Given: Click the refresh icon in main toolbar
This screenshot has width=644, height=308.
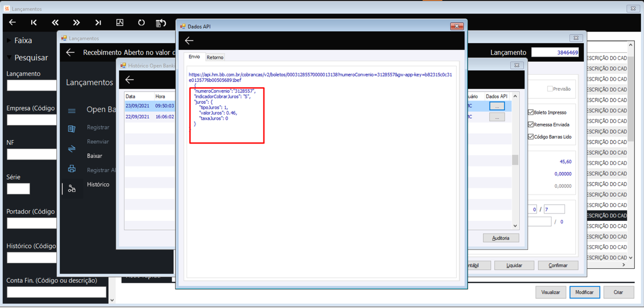Looking at the screenshot, I should 141,23.
